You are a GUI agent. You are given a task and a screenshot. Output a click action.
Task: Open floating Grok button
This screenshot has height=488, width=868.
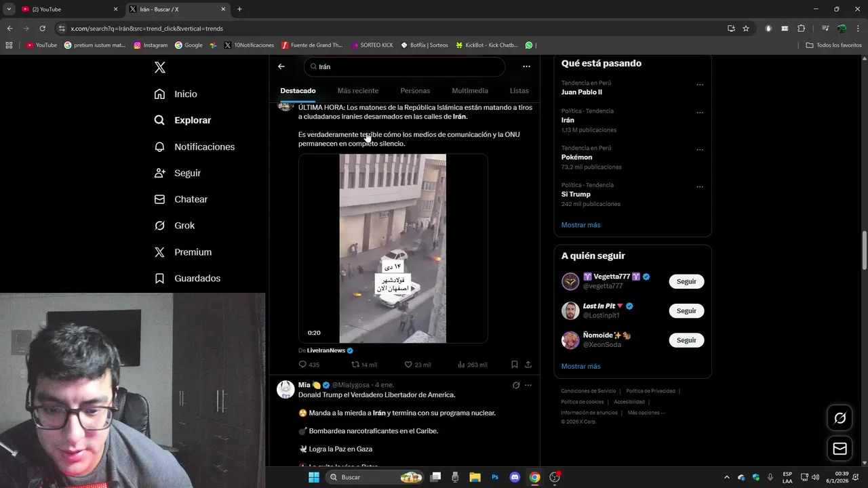click(x=840, y=418)
